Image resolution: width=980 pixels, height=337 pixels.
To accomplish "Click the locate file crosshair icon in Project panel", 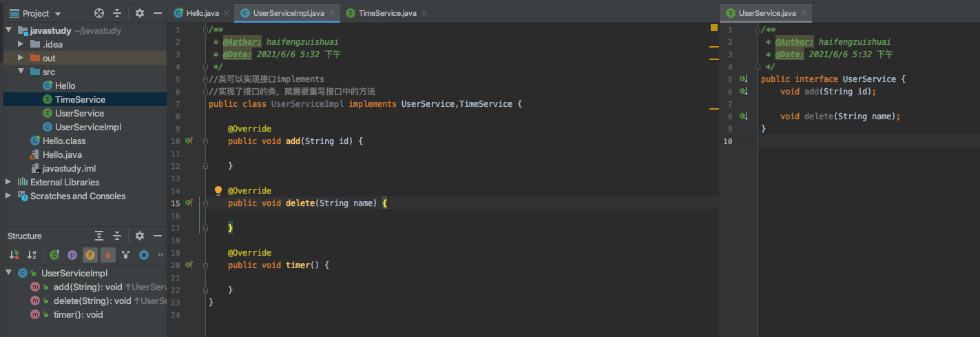I will point(99,13).
